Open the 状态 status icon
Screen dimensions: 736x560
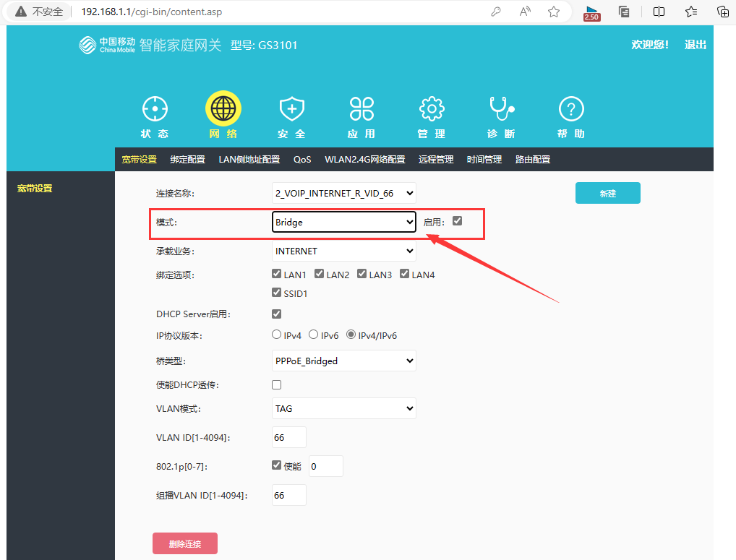click(x=154, y=109)
